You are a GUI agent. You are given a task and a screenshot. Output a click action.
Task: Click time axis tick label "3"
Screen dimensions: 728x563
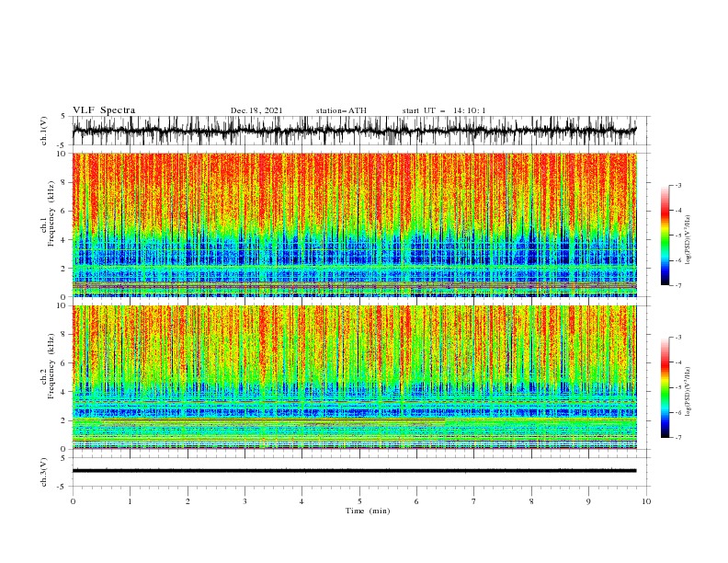coord(245,501)
